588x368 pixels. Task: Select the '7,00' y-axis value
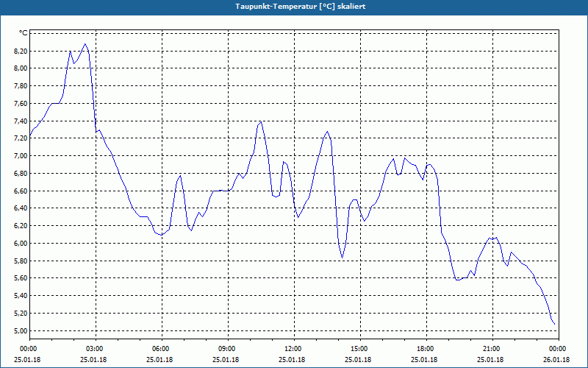point(21,156)
